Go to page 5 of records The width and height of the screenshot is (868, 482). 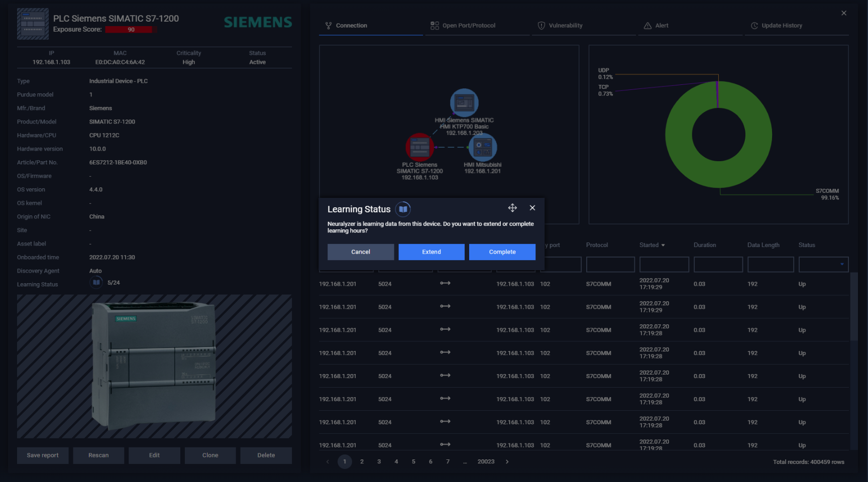(413, 461)
